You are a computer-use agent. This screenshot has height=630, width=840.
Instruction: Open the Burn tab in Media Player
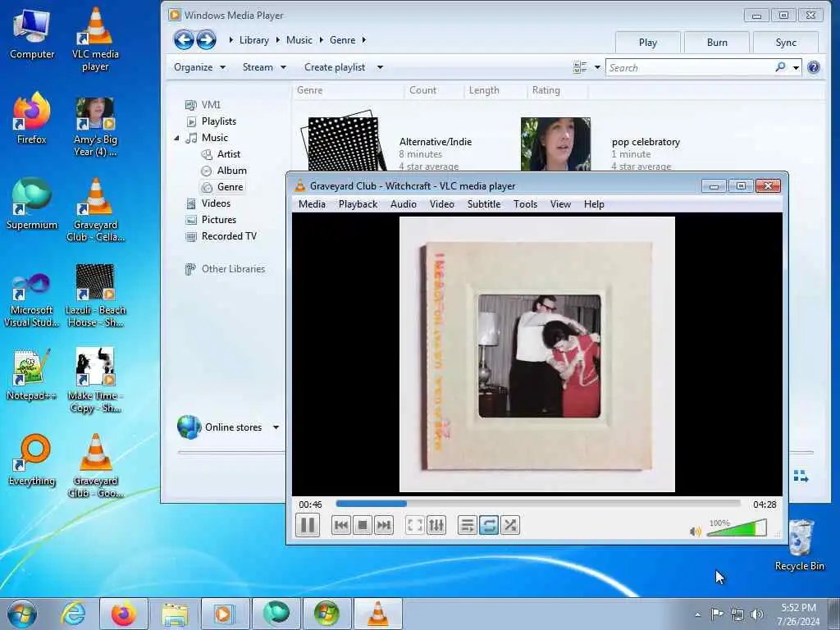click(717, 43)
